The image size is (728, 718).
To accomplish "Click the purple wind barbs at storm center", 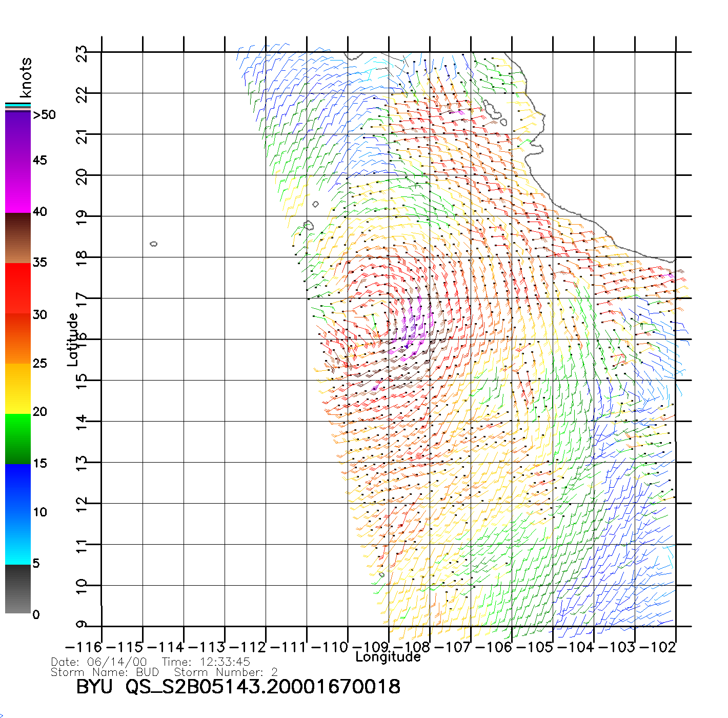I will [410, 328].
